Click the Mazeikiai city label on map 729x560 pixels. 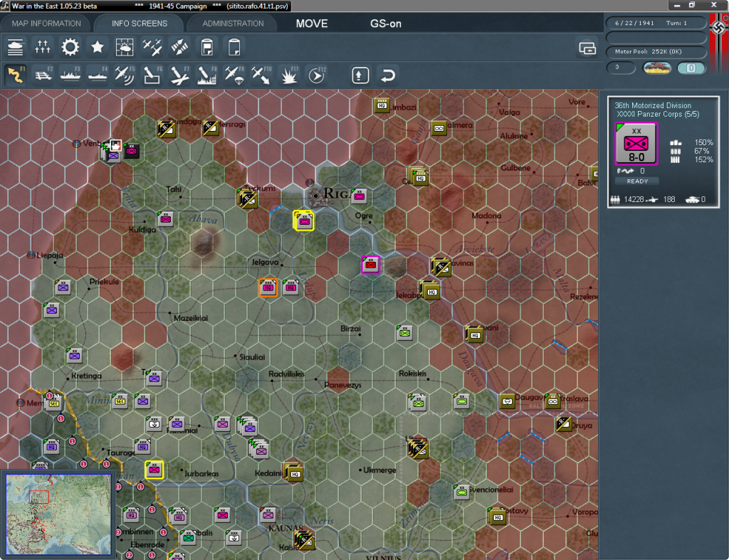(x=191, y=318)
